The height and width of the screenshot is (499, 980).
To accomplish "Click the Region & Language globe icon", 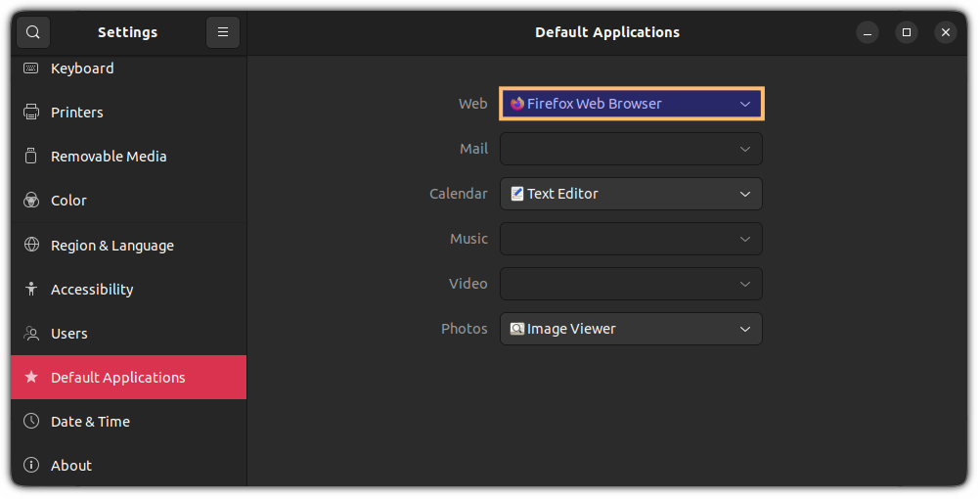I will click(x=31, y=245).
